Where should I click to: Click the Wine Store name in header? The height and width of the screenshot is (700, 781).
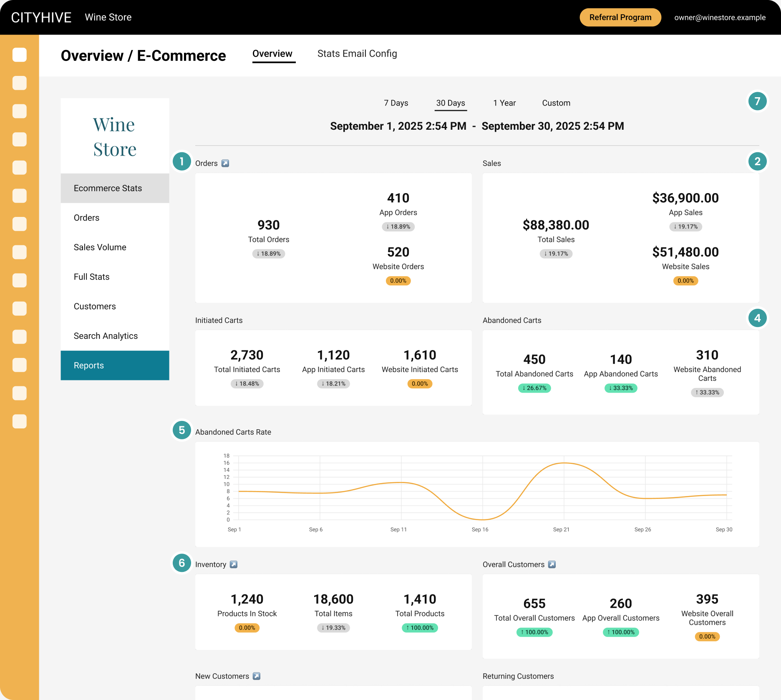108,18
